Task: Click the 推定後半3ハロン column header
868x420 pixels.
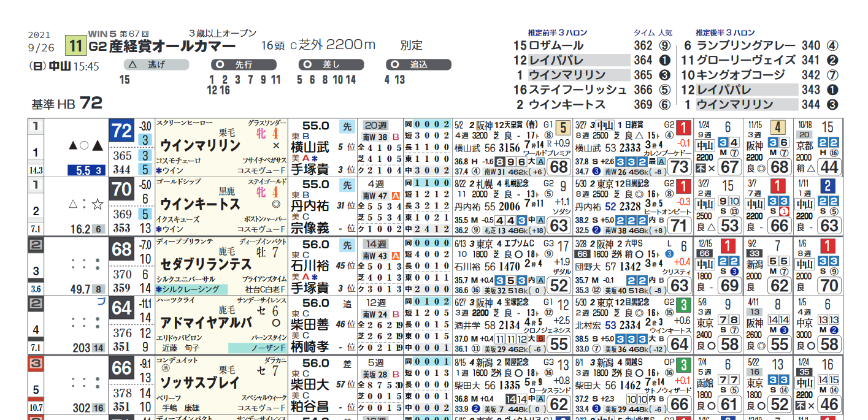Action: pos(726,32)
